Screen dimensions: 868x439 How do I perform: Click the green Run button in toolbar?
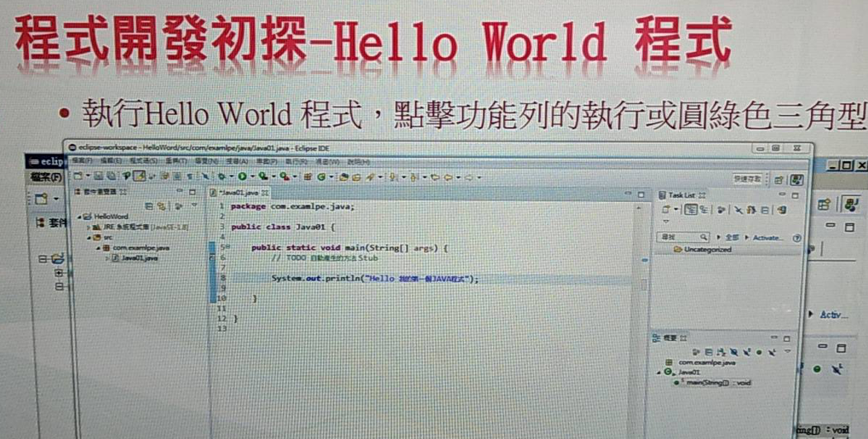(242, 176)
